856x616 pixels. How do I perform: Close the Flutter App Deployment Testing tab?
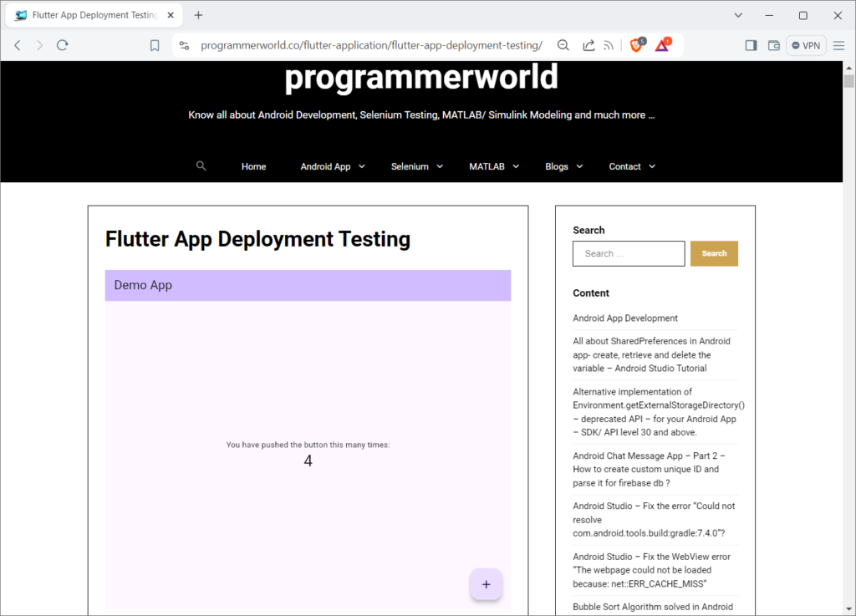click(x=171, y=15)
